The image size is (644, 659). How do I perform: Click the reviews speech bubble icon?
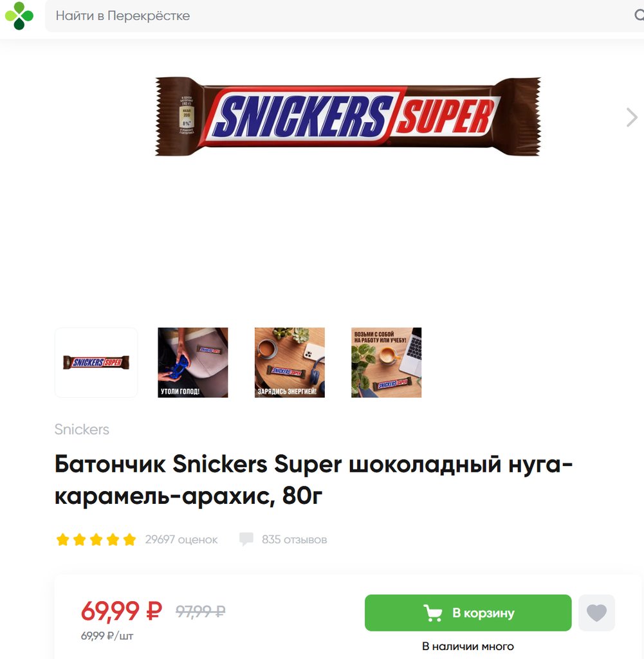pos(246,539)
